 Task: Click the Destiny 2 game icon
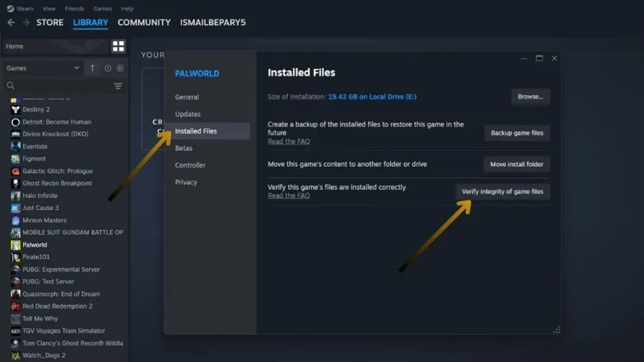tap(16, 109)
